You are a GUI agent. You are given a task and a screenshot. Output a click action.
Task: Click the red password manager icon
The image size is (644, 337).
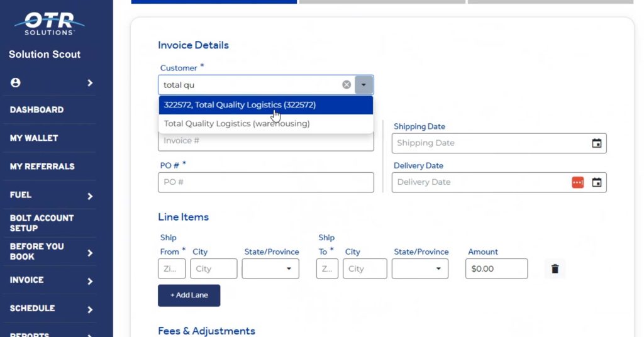point(577,182)
